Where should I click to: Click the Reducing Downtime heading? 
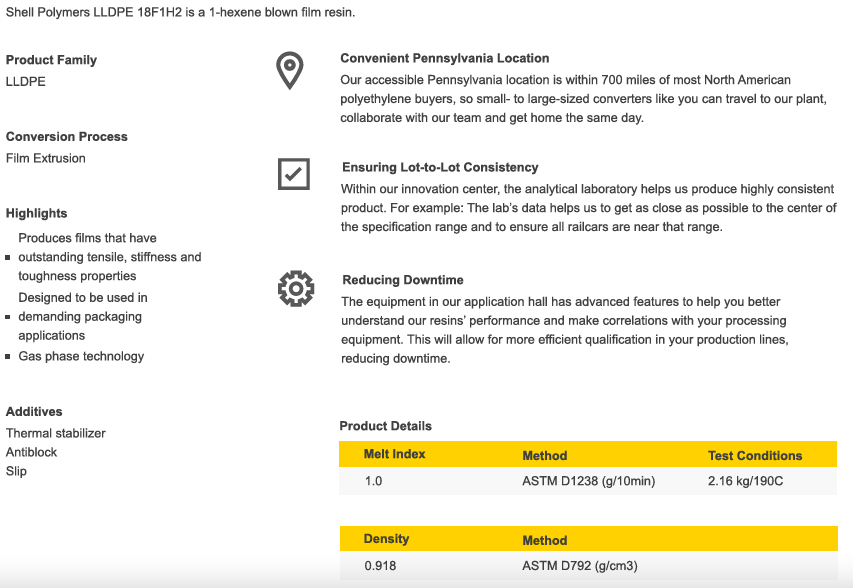tap(402, 280)
